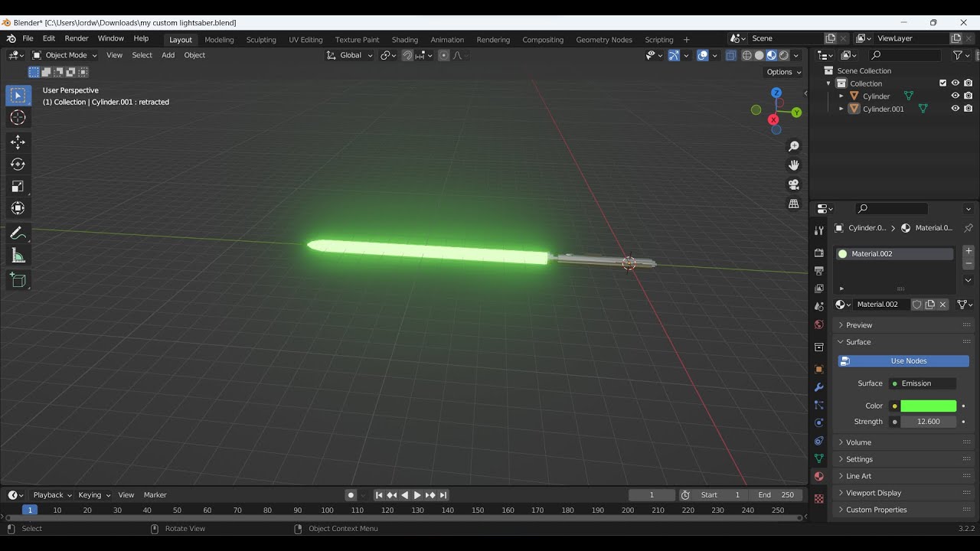Select the Cursor tool in toolbar
Image resolution: width=980 pixels, height=551 pixels.
pos(18,117)
